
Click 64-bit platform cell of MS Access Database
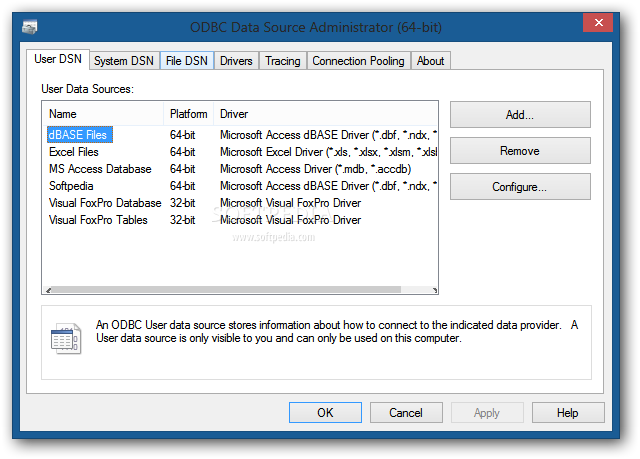point(182,169)
